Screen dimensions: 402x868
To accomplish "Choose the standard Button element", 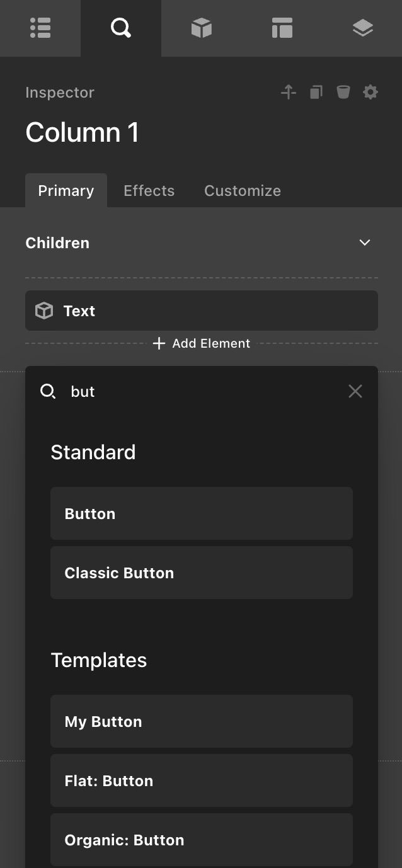I will coord(202,513).
